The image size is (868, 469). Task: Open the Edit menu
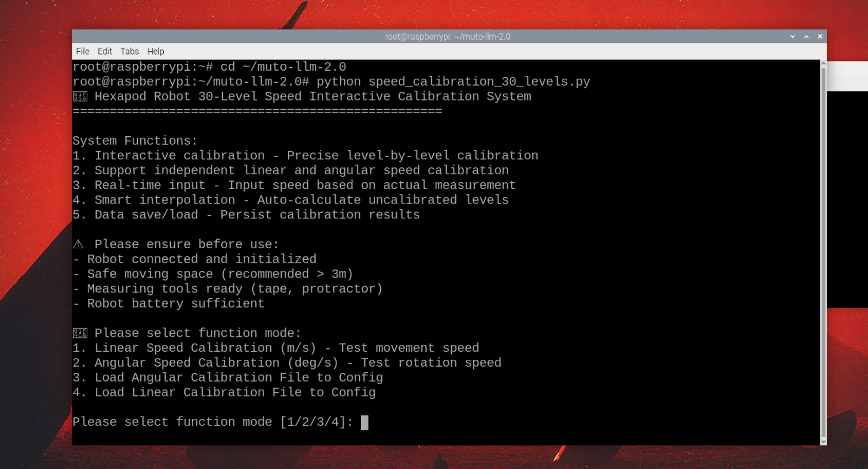coord(105,51)
